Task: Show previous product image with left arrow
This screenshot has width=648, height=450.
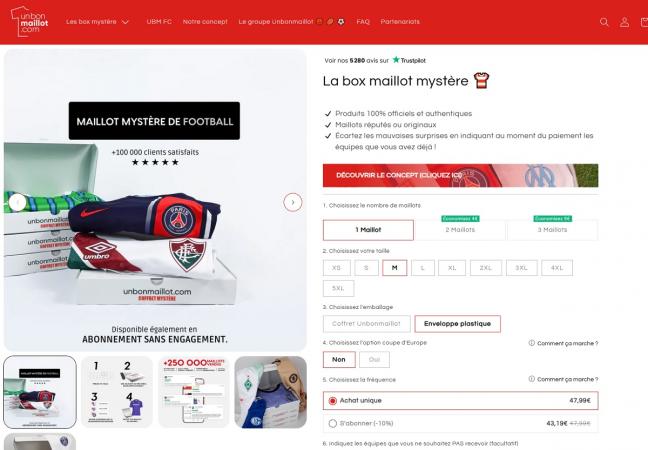Action: pyautogui.click(x=17, y=202)
